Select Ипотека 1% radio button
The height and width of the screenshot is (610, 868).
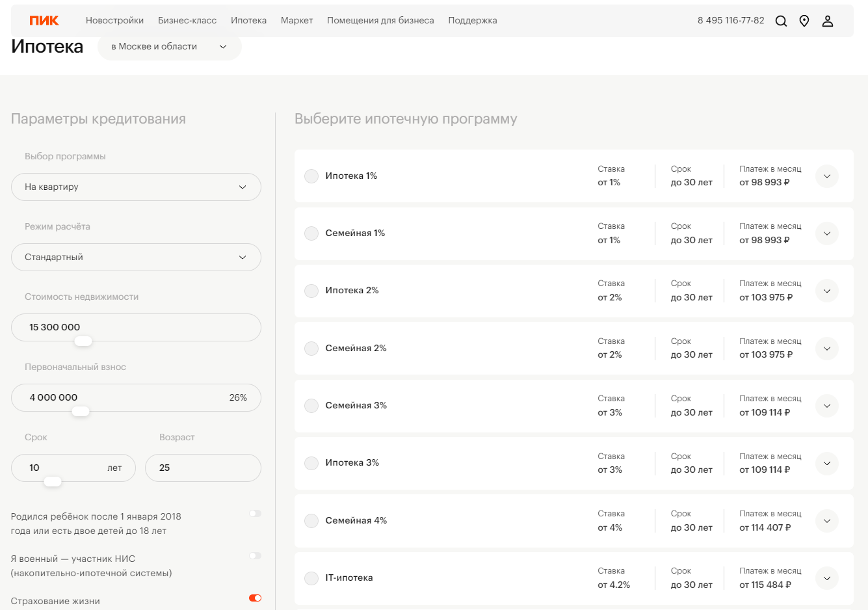point(311,176)
